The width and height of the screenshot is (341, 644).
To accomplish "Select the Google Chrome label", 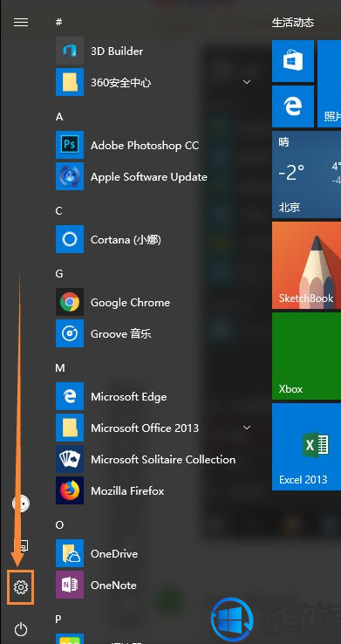I will [131, 303].
